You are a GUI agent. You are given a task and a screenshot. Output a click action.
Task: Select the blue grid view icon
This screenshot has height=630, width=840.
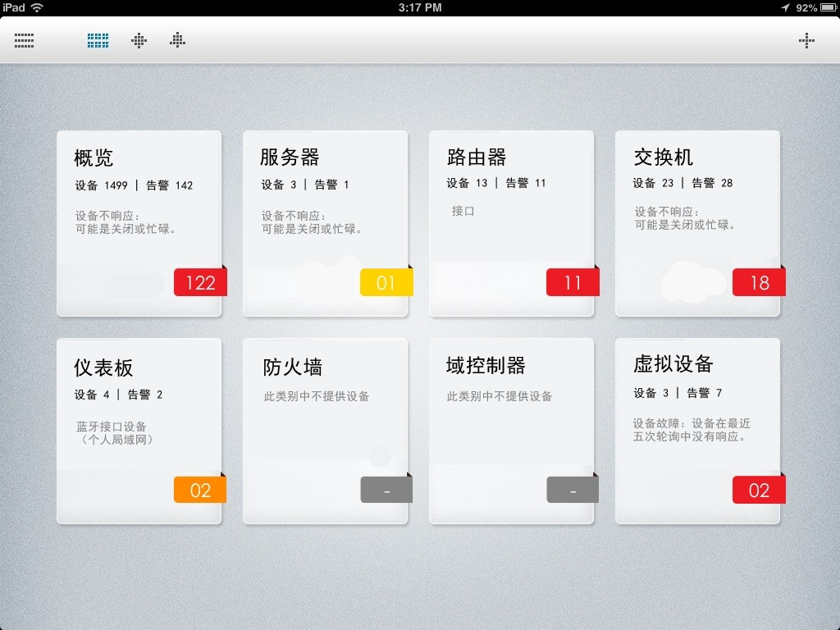(x=98, y=40)
